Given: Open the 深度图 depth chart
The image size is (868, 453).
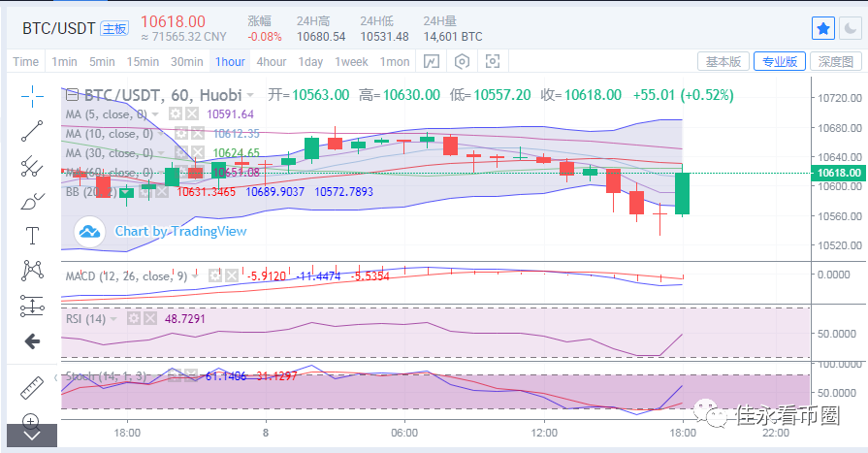Looking at the screenshot, I should point(835,61).
